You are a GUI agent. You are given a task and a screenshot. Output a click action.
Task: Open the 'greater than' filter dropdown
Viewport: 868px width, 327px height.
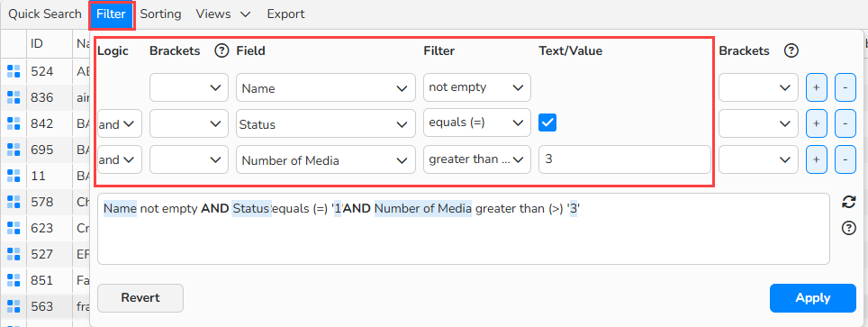tap(477, 159)
